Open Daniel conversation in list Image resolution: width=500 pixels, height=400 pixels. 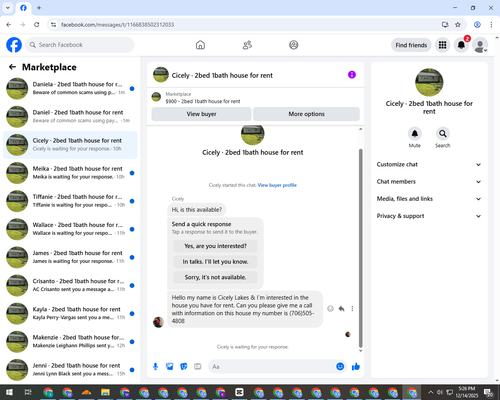[x=70, y=117]
